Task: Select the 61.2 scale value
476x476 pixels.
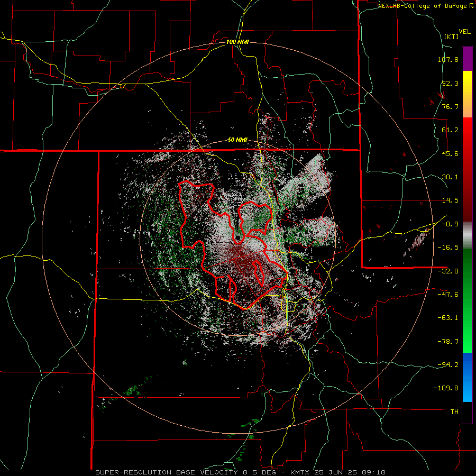Action: pyautogui.click(x=450, y=130)
